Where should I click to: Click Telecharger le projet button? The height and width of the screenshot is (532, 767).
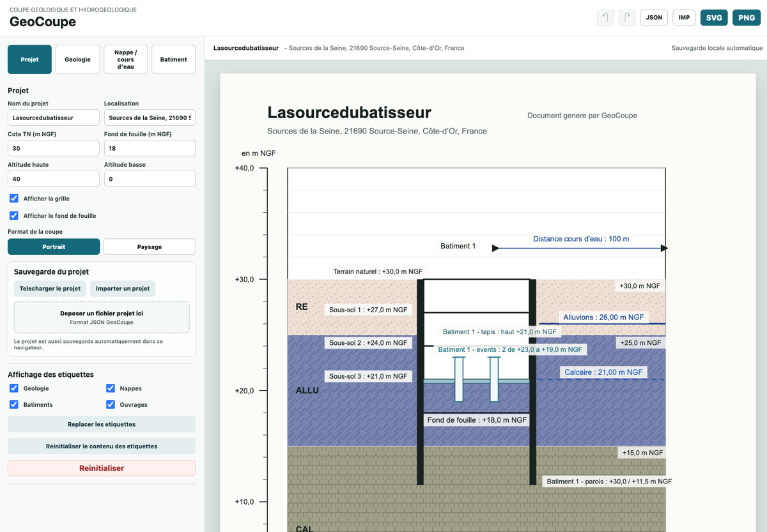50,289
